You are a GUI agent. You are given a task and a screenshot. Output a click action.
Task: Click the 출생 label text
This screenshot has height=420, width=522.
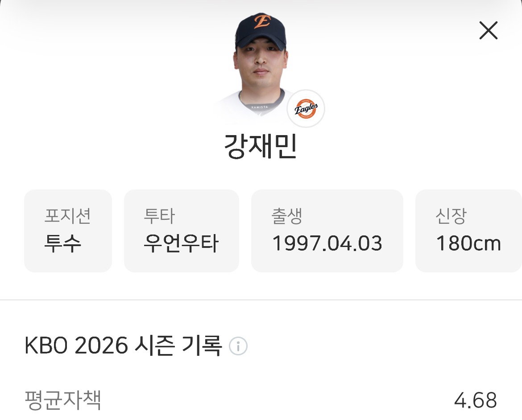[x=286, y=216]
